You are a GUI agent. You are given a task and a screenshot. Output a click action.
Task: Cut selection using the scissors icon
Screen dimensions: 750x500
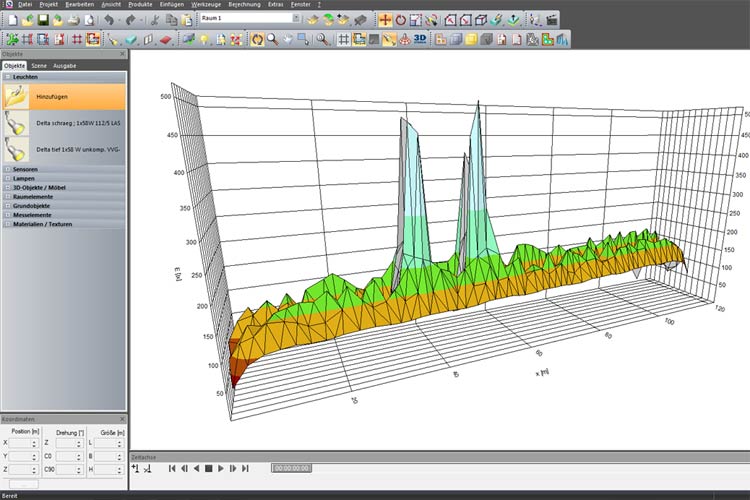tap(154, 20)
